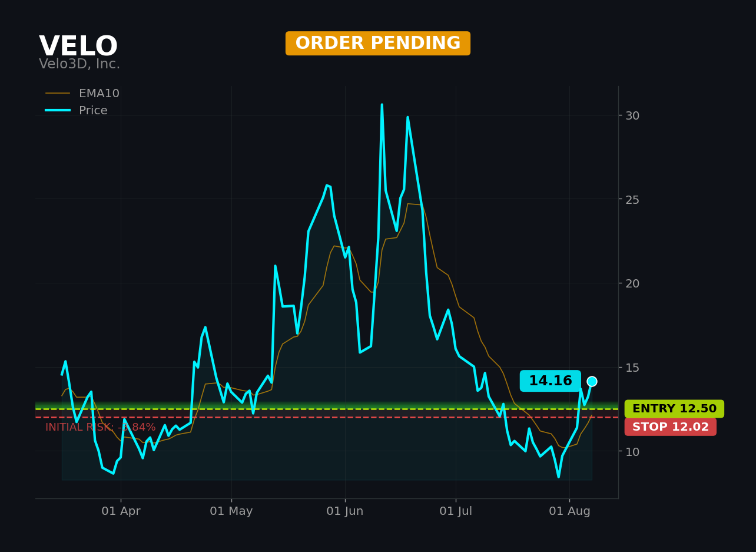Click the INITIAL RISK percentage text
756x552 pixels.
[101, 428]
